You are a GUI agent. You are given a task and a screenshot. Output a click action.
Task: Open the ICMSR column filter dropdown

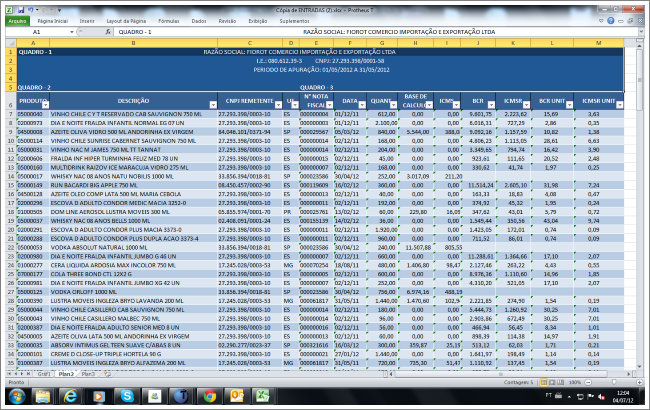coord(526,105)
